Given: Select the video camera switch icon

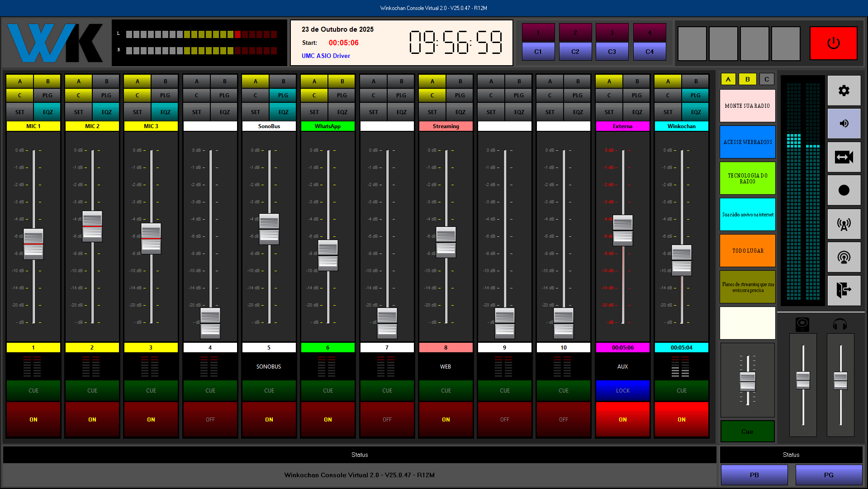Looking at the screenshot, I should (844, 157).
